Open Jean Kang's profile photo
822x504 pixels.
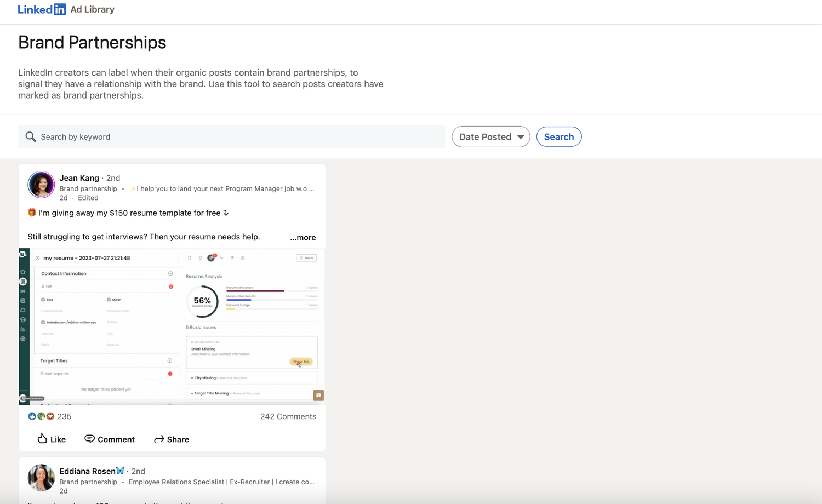coord(41,185)
